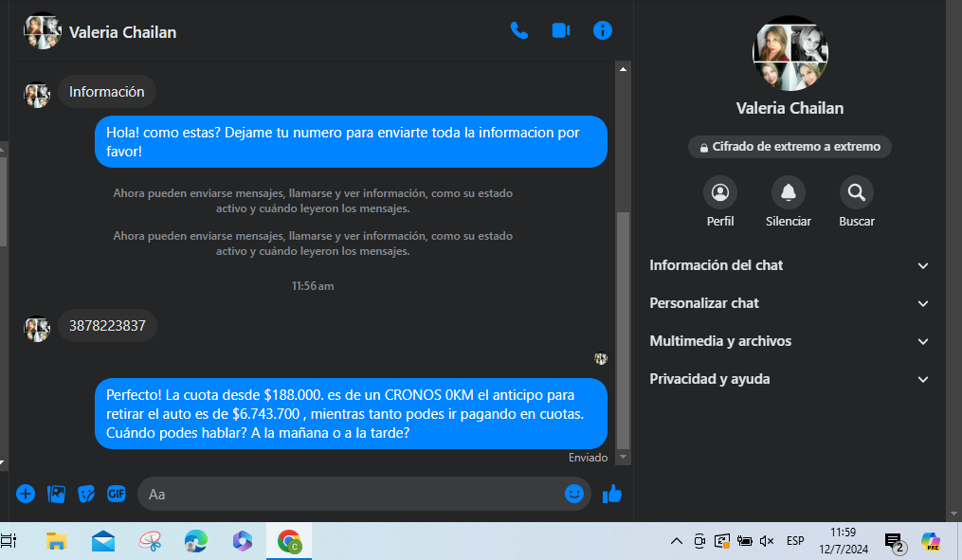Start a voice call with Valeria Chailan
Screen dimensions: 962x560
click(x=518, y=30)
